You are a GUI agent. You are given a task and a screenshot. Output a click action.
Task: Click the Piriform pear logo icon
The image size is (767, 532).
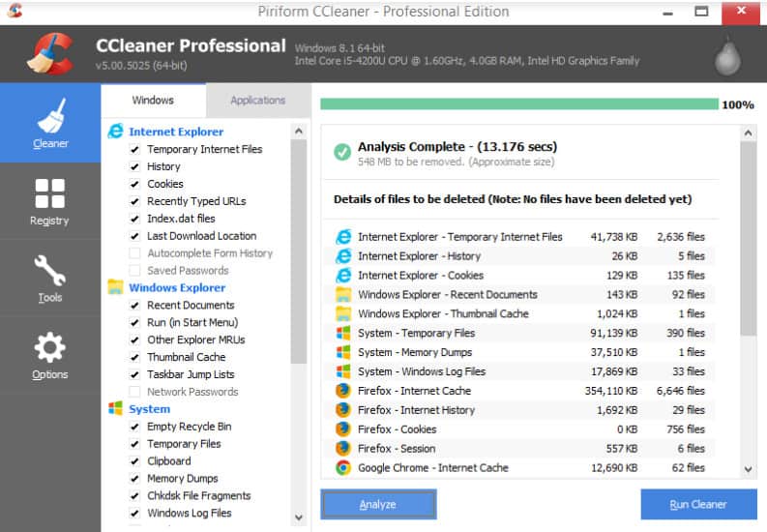(x=726, y=57)
